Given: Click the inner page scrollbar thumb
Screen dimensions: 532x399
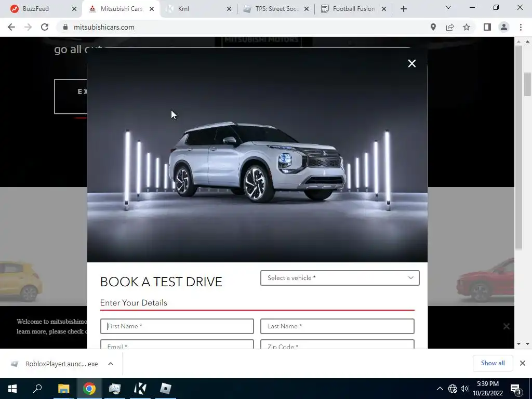Looking at the screenshot, I should [x=518, y=148].
